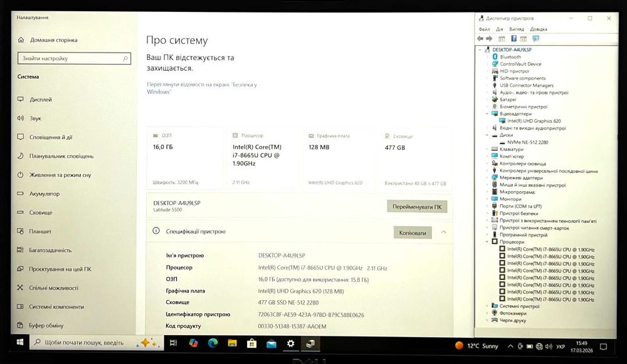This screenshot has width=627, height=364.
Task: Collapse Диски node in Device Manager
Action: pyautogui.click(x=487, y=135)
